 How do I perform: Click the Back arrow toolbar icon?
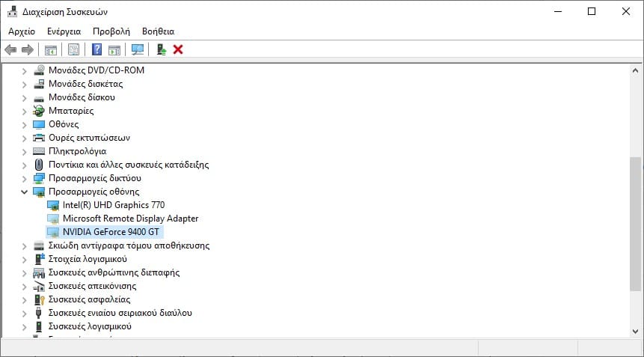[x=10, y=50]
